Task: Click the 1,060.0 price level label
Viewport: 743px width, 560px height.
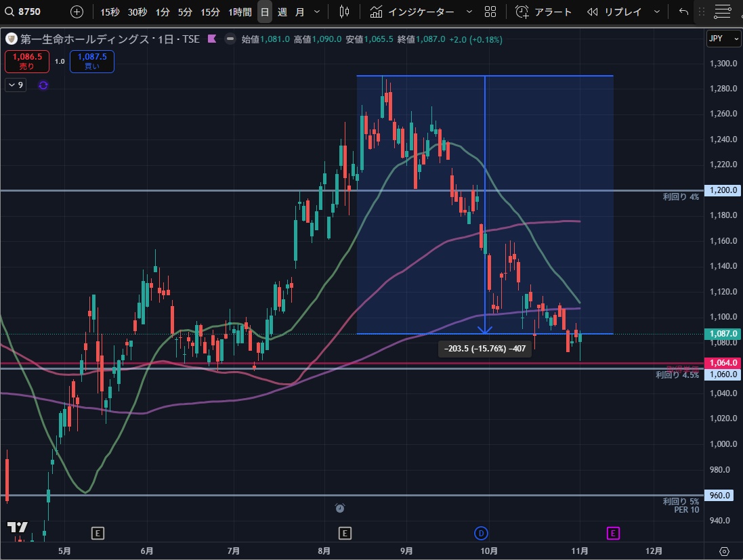Action: pos(723,374)
